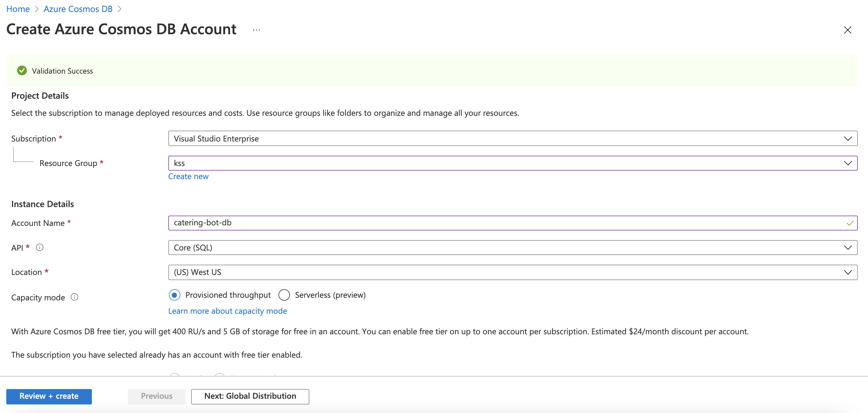Click the Account Name field label
The height and width of the screenshot is (413, 868).
pyautogui.click(x=38, y=223)
